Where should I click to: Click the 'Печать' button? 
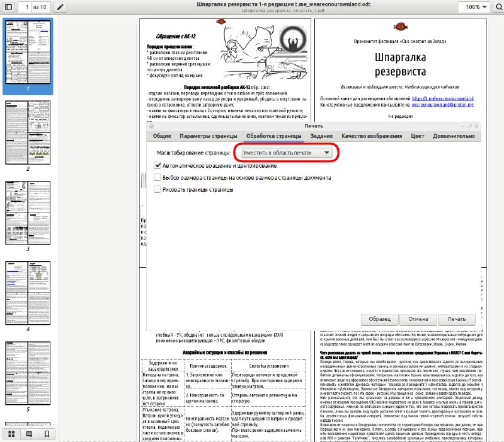coord(457,319)
